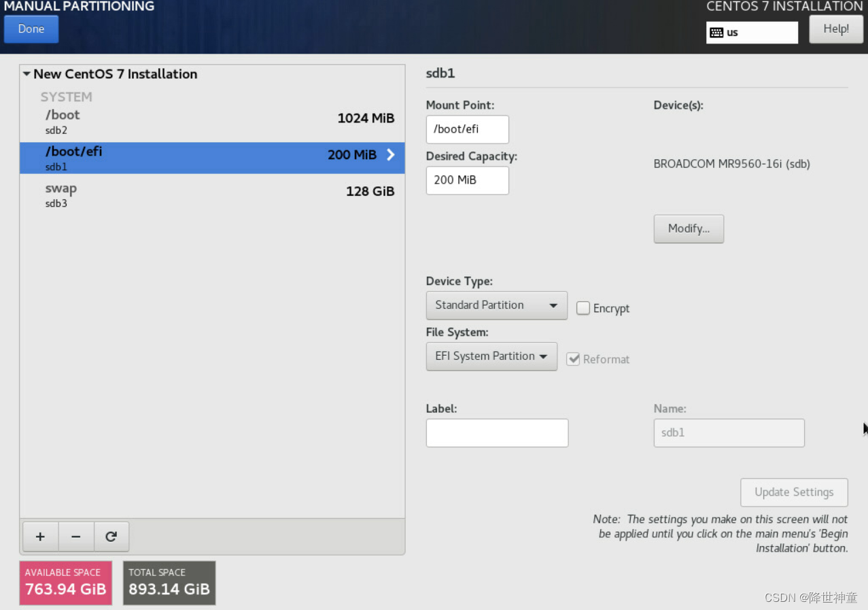Click the TOTAL SPACE 893.14 GiB box
This screenshot has width=868, height=610.
[169, 583]
